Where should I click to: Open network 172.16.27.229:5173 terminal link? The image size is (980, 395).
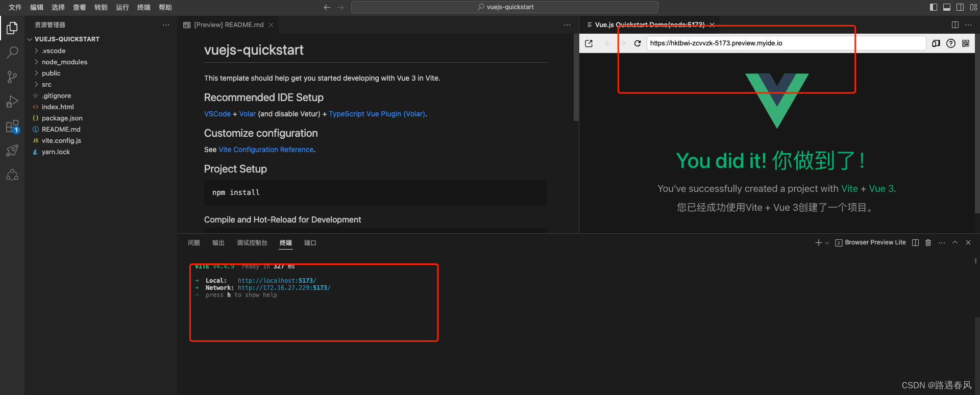click(x=284, y=288)
